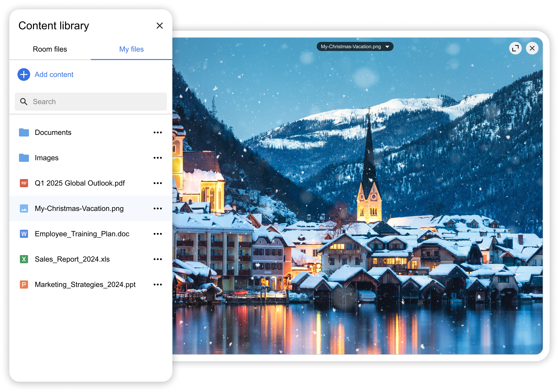Open the Q1 2025 Global Outlook.pdf file

[x=80, y=183]
